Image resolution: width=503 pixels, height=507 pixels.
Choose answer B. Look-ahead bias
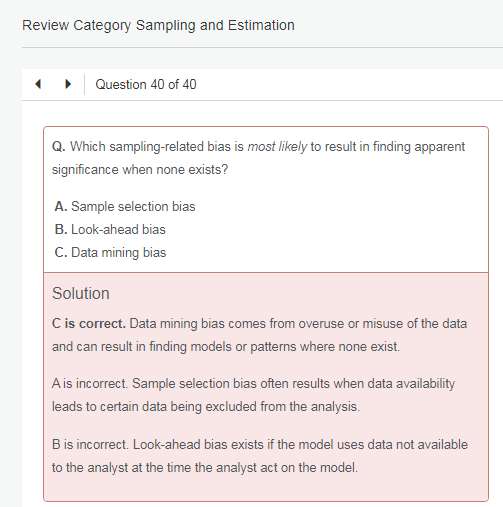(x=110, y=230)
